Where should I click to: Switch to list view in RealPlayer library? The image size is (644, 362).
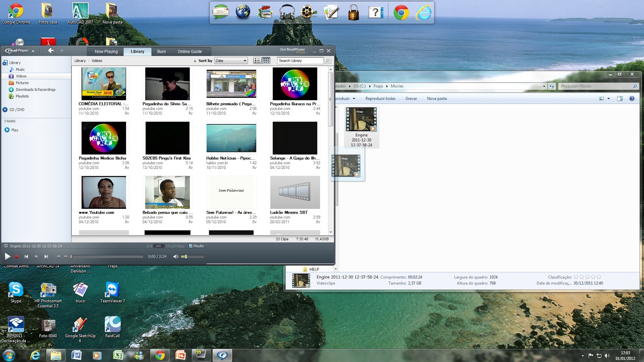pos(257,61)
